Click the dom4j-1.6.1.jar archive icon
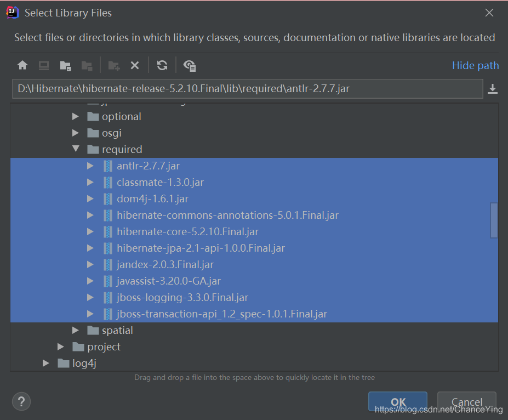 (108, 199)
